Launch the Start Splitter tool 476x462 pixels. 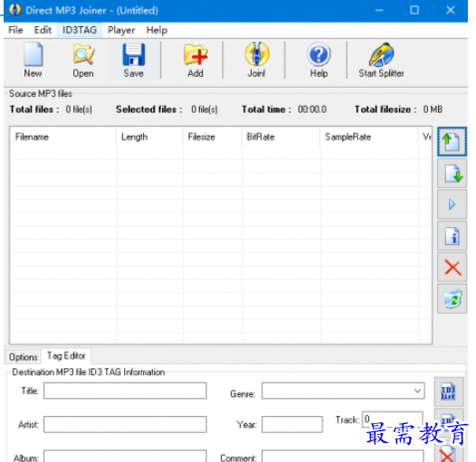coord(381,60)
